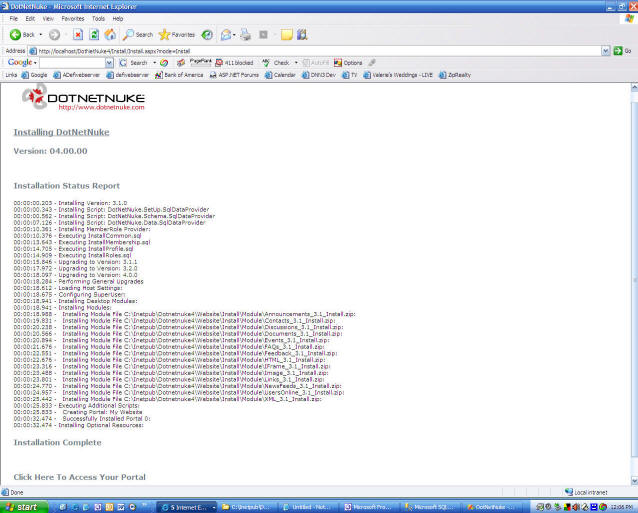
Task: Go to the Home page icon
Action: [x=110, y=34]
